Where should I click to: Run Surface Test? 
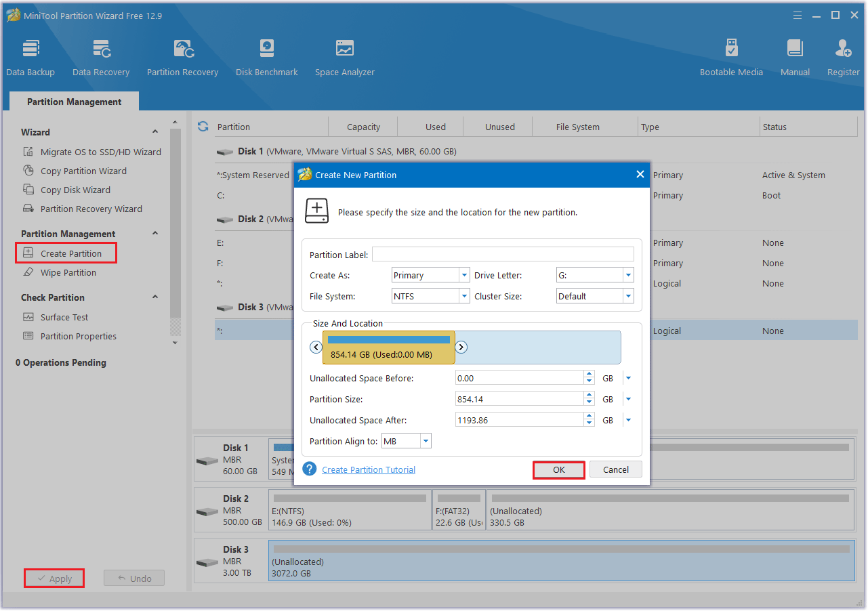pos(56,317)
